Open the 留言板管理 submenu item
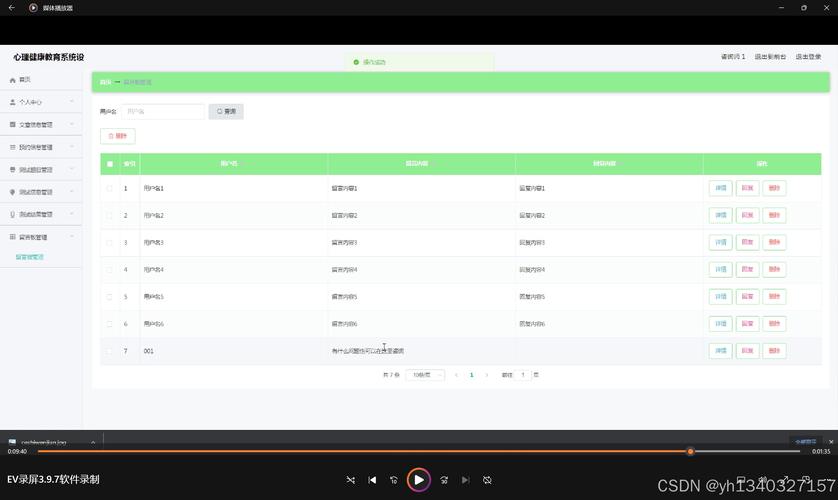Viewport: 838px width, 500px height. 30,257
